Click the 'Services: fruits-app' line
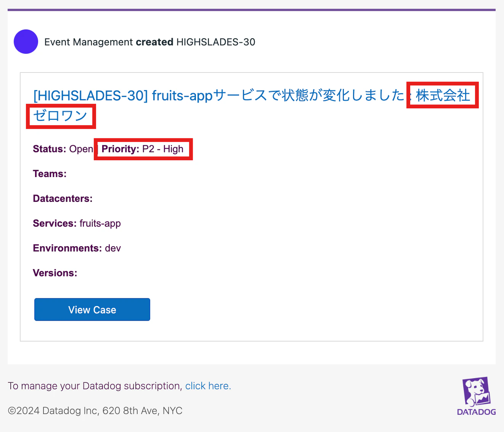 (x=77, y=223)
